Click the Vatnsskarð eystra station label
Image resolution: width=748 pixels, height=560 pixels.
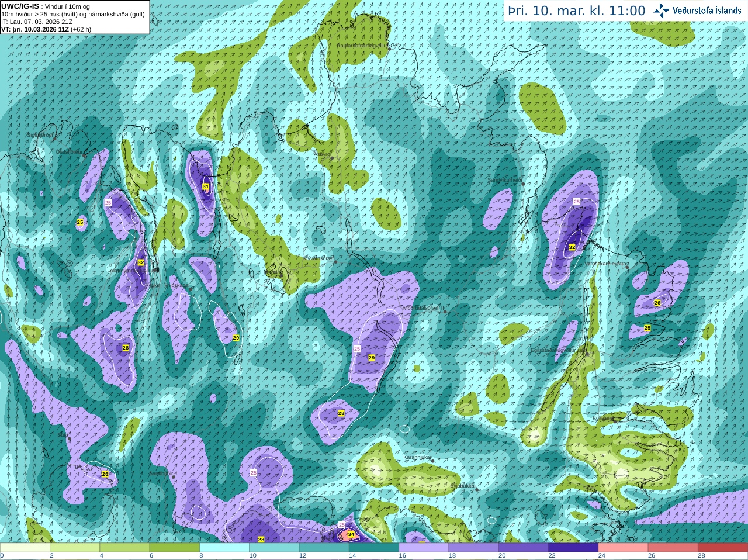[606, 264]
